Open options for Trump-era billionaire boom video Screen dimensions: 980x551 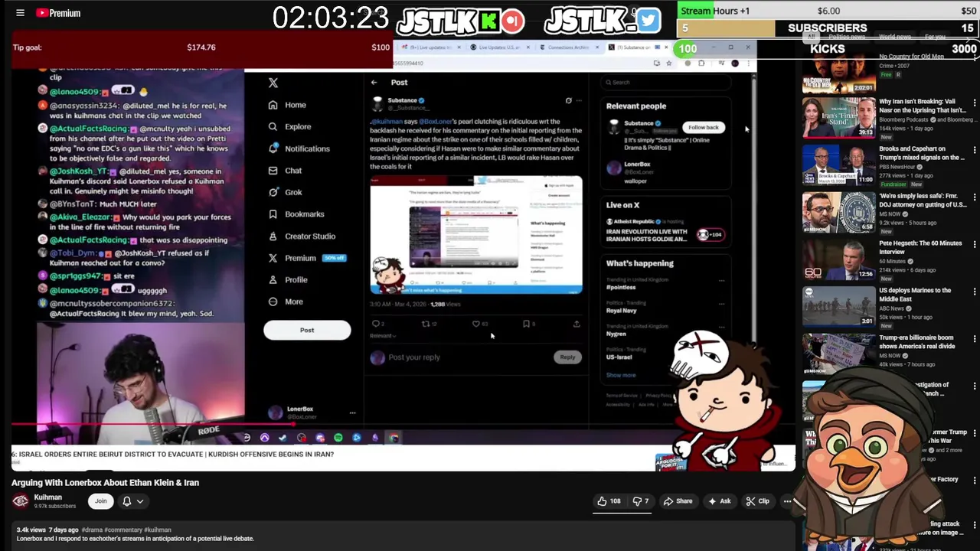975,339
